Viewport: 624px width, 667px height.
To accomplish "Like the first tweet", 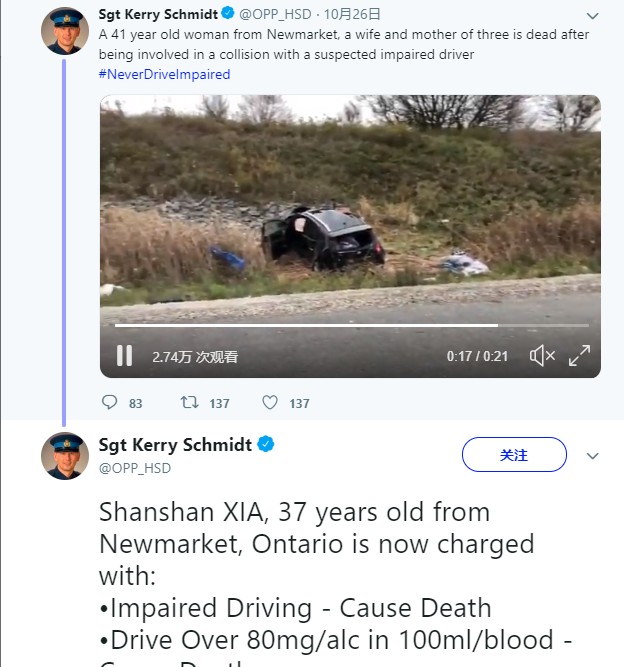I will pyautogui.click(x=269, y=403).
